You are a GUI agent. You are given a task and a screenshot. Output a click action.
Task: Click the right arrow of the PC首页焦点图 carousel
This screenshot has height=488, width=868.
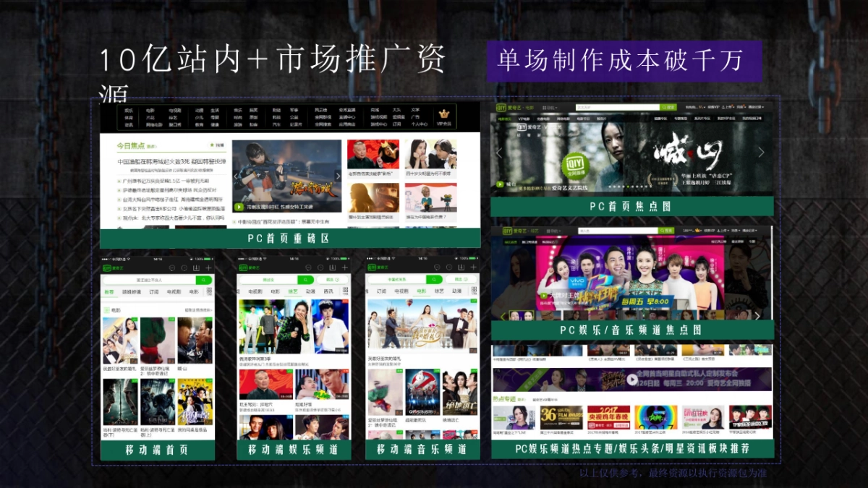762,151
